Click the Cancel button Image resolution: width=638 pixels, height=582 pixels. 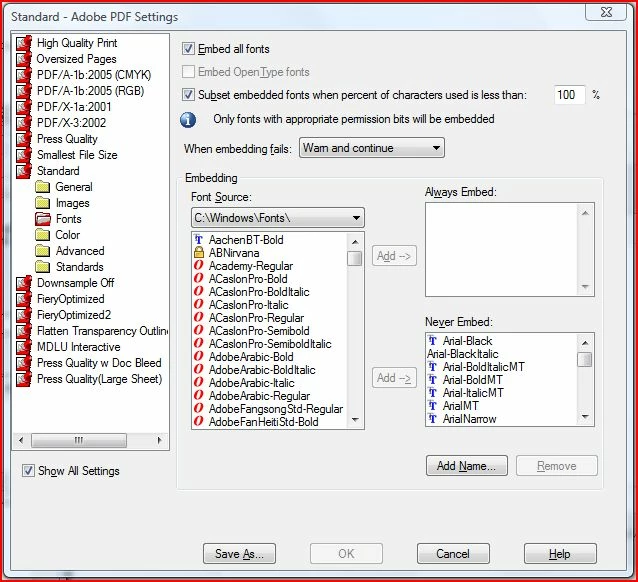[453, 554]
